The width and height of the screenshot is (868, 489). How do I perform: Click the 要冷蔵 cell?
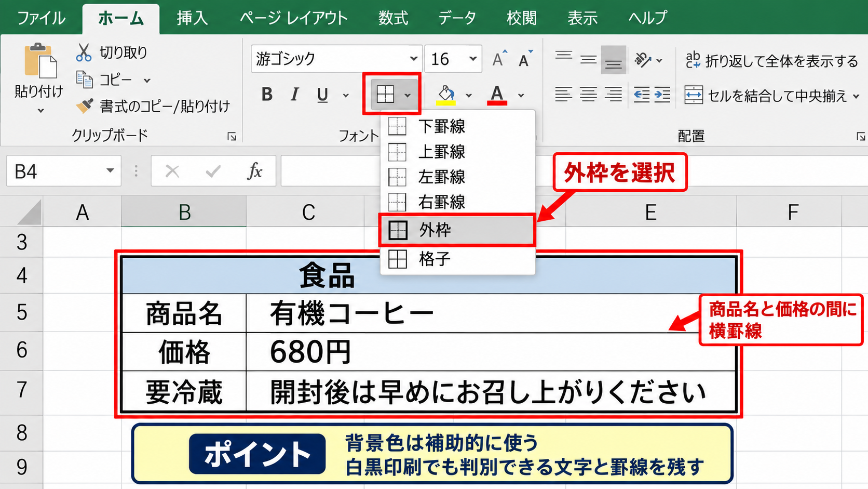(184, 392)
